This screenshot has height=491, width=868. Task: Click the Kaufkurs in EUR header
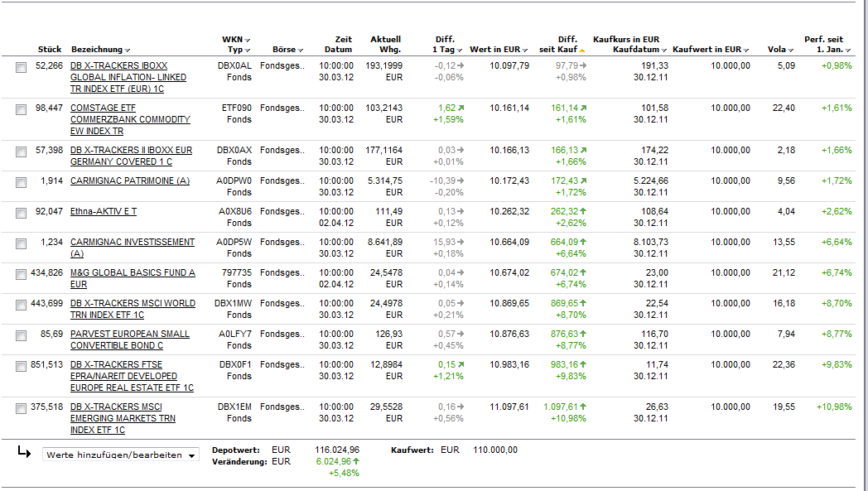click(x=626, y=39)
